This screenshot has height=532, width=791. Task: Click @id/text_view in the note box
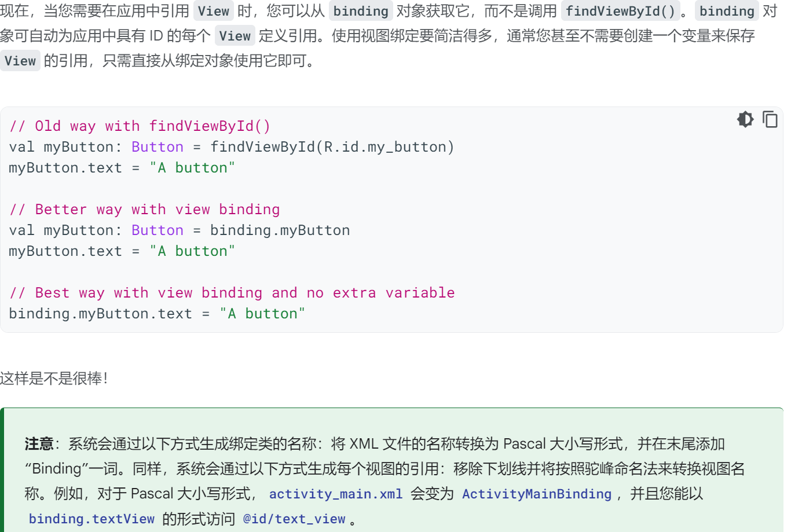click(x=294, y=519)
